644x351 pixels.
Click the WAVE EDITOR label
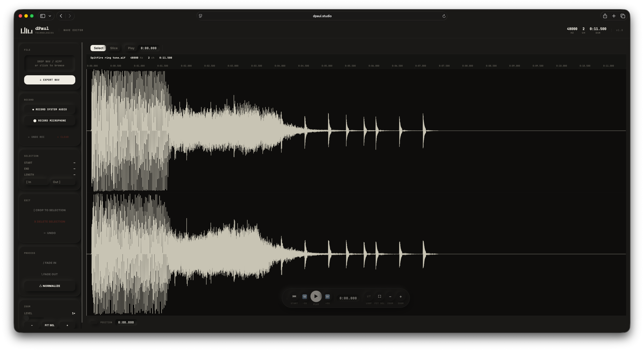coord(73,30)
